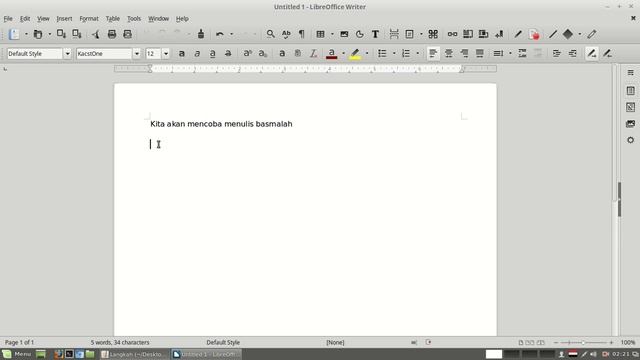Image resolution: width=640 pixels, height=360 pixels.
Task: Select the Insert Line tool
Action: pos(553,34)
